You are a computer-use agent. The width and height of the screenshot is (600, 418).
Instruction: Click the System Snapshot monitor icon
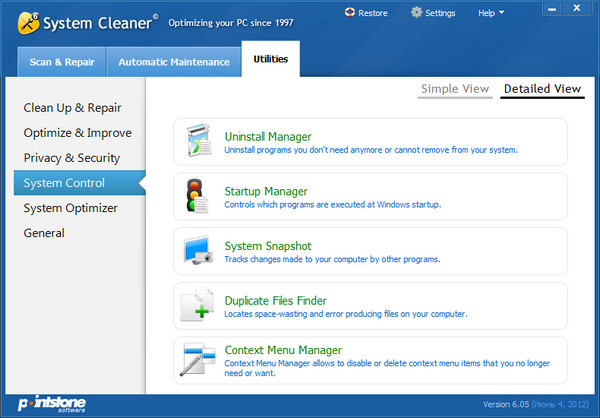point(197,251)
